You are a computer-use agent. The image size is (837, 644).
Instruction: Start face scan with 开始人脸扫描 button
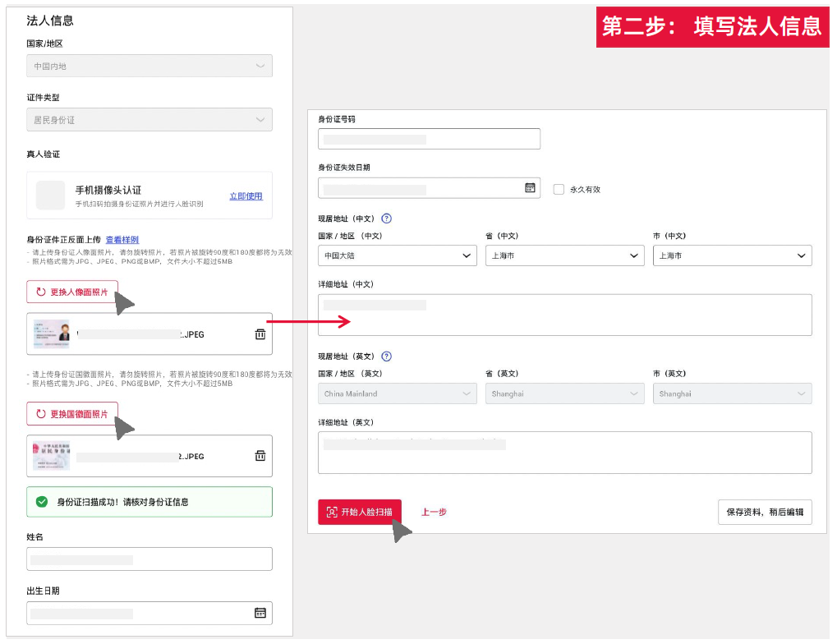360,512
